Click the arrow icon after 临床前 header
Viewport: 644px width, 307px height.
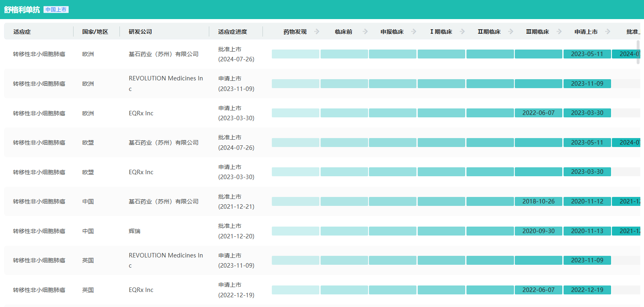(x=365, y=32)
